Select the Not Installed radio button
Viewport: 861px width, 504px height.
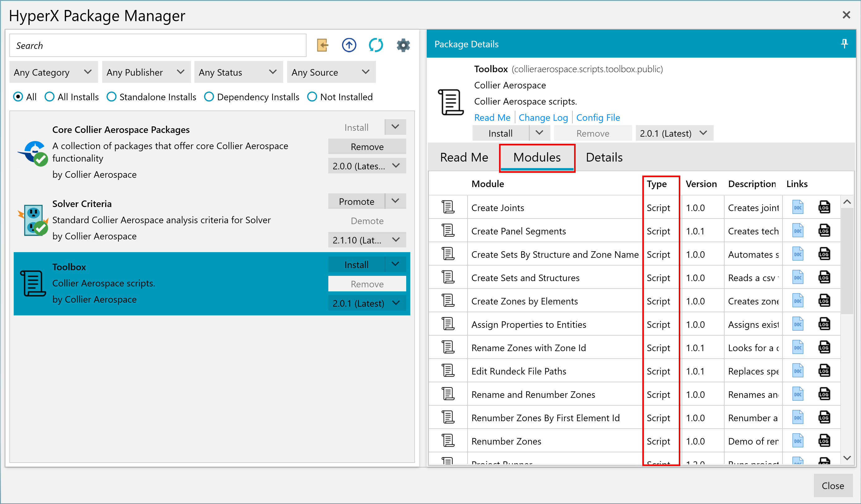click(x=312, y=97)
